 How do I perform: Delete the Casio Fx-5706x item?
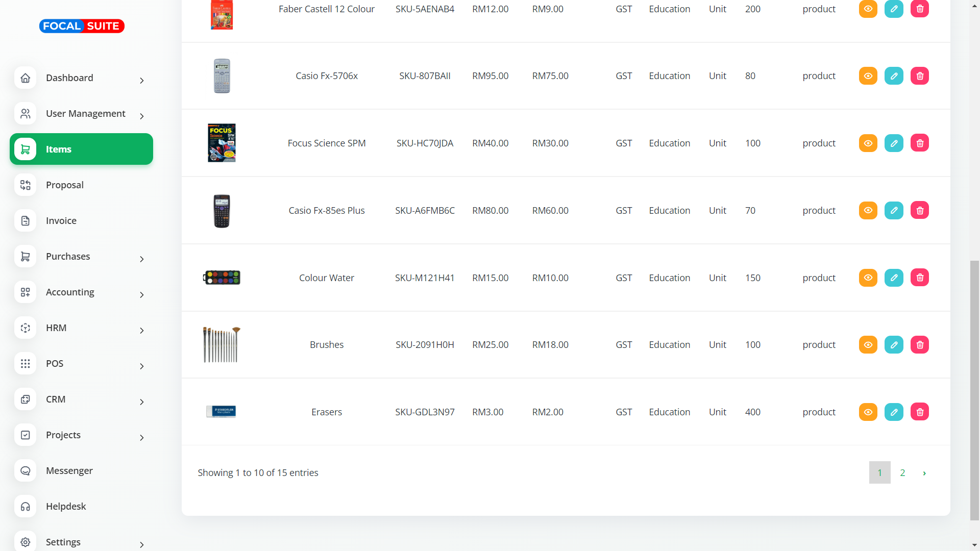coord(920,76)
